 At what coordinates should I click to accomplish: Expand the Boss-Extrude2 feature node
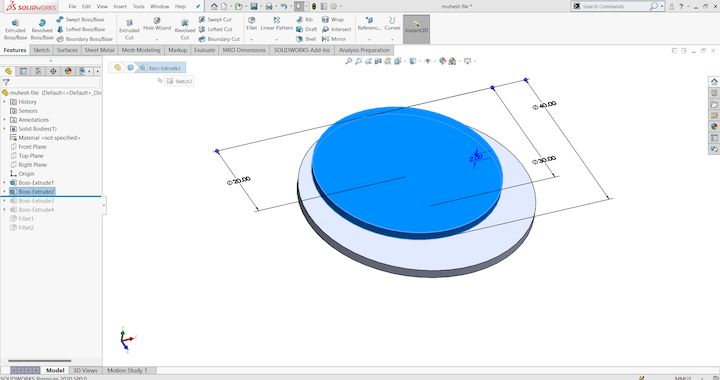5,191
